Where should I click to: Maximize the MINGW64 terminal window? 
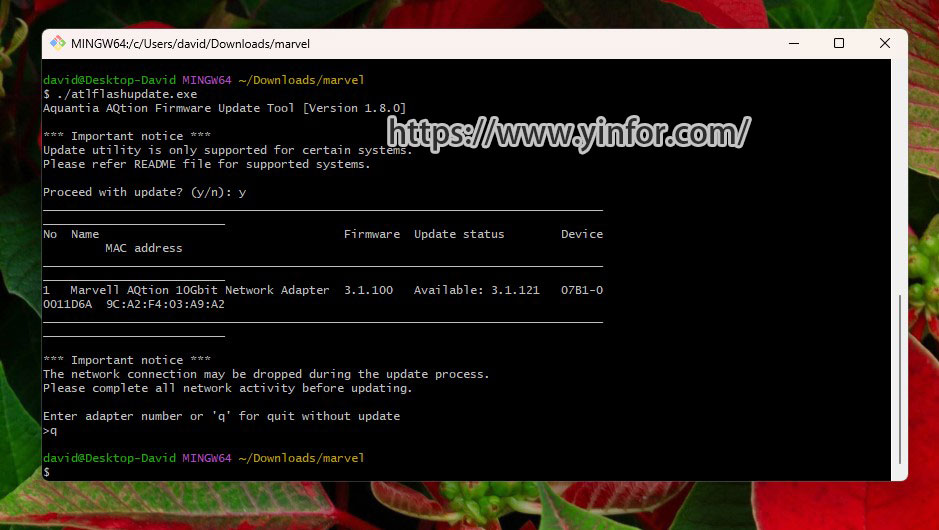click(839, 43)
